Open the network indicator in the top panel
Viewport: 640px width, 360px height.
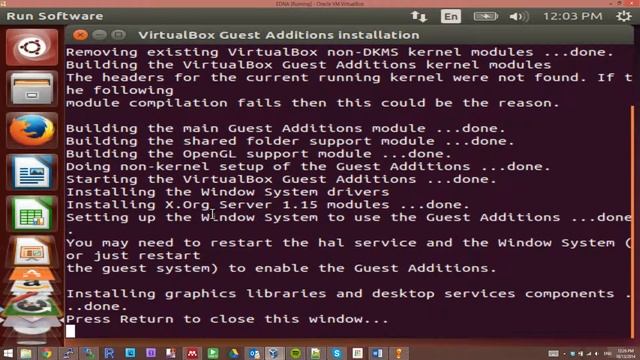point(419,16)
